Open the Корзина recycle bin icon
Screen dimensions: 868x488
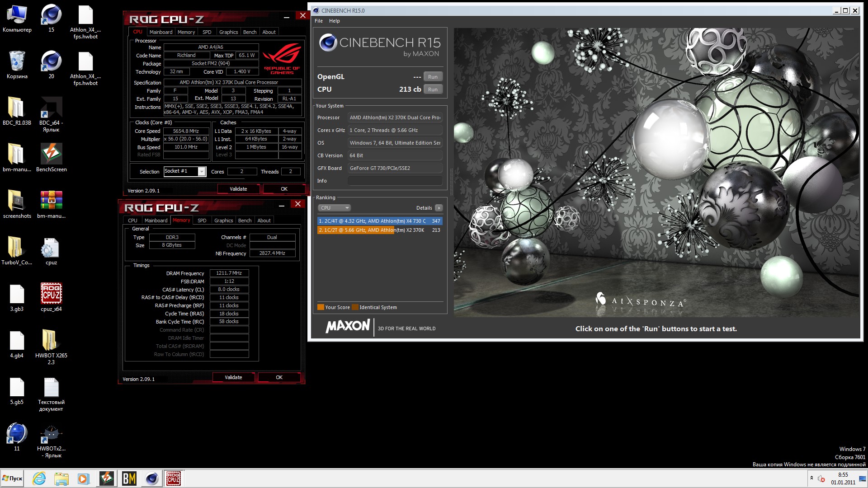(x=17, y=65)
